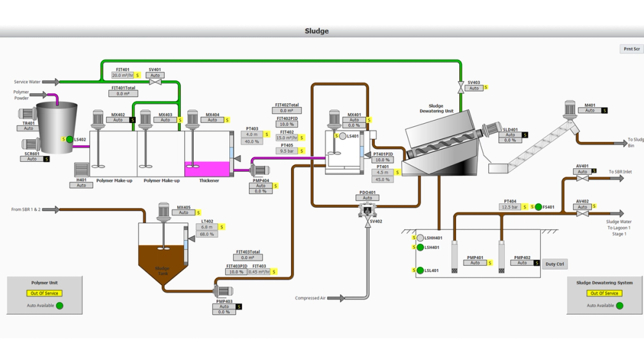Click the PT403 4.0 m value

coord(252,134)
